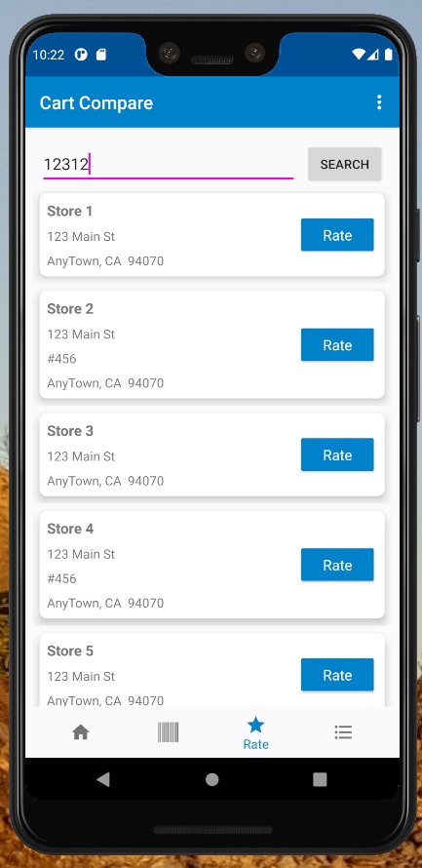This screenshot has width=422, height=868.
Task: Tap the Wi-Fi status icon
Action: click(x=359, y=55)
